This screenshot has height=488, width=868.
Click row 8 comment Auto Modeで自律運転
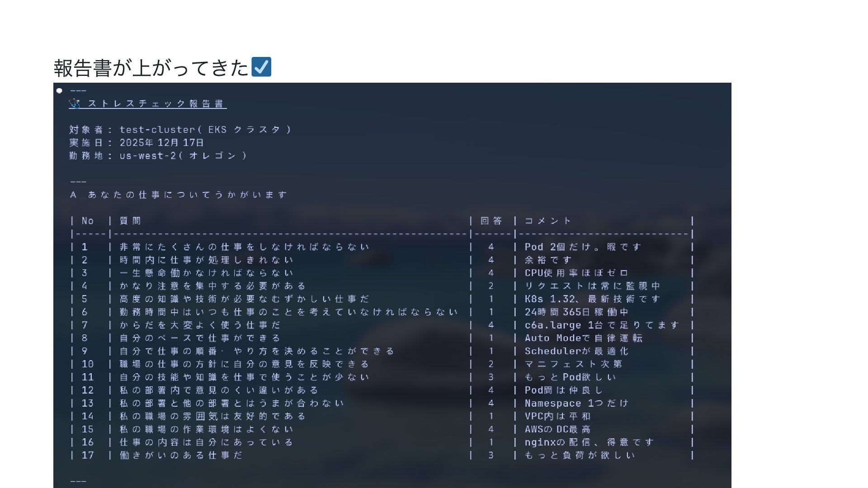pyautogui.click(x=583, y=338)
